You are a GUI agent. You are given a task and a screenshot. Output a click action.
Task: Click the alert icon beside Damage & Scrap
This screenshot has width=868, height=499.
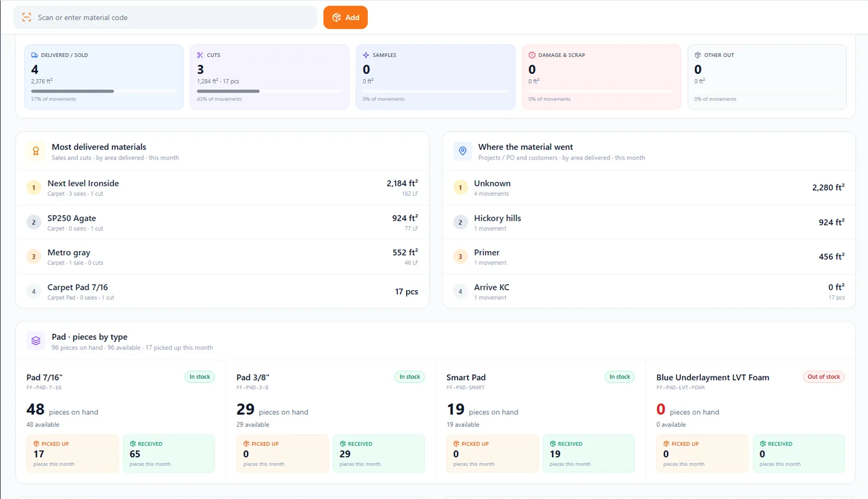[x=532, y=55]
